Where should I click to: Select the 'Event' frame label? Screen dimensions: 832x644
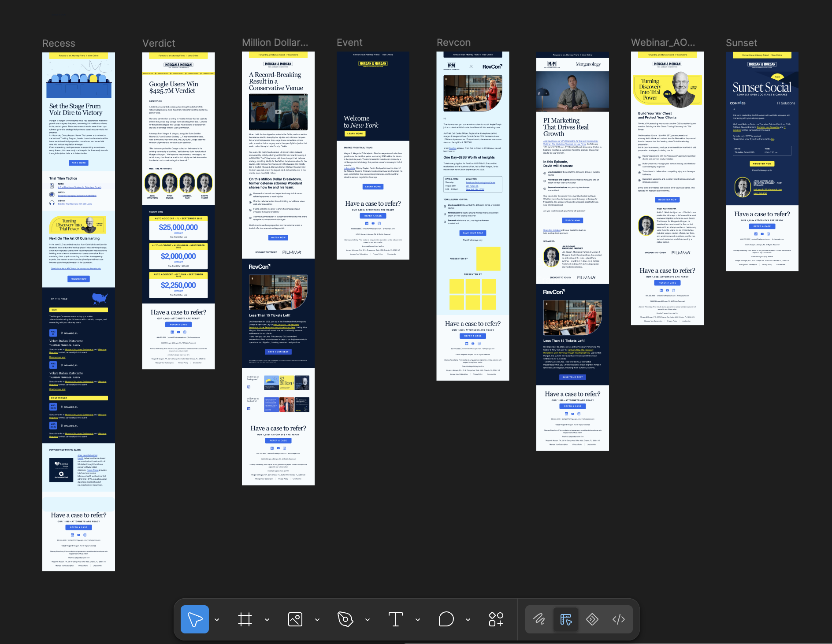349,42
